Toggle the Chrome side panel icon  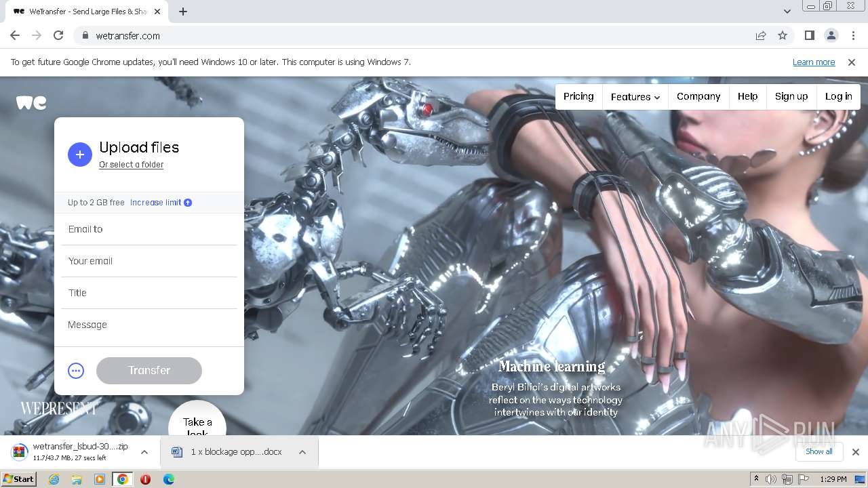point(810,35)
